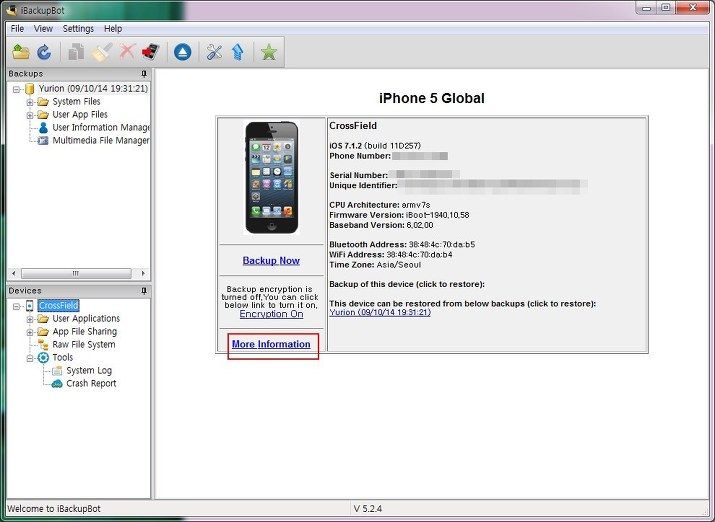Click the blue up arrows update icon
Viewport: 715px width, 522px height.
(238, 52)
